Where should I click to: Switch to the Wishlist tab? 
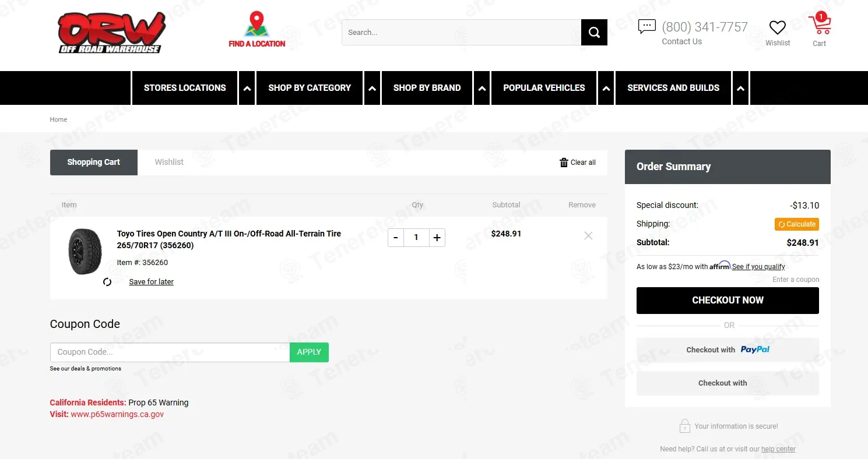click(x=169, y=163)
